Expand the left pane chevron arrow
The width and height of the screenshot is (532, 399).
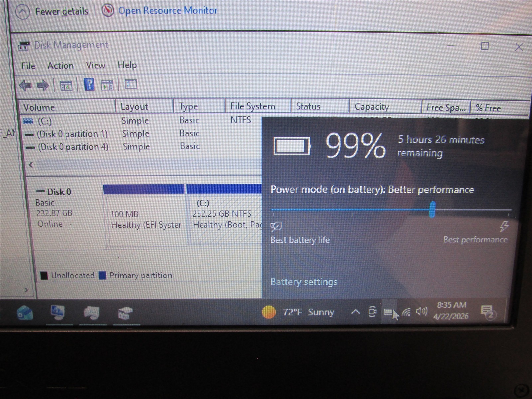coord(26,290)
